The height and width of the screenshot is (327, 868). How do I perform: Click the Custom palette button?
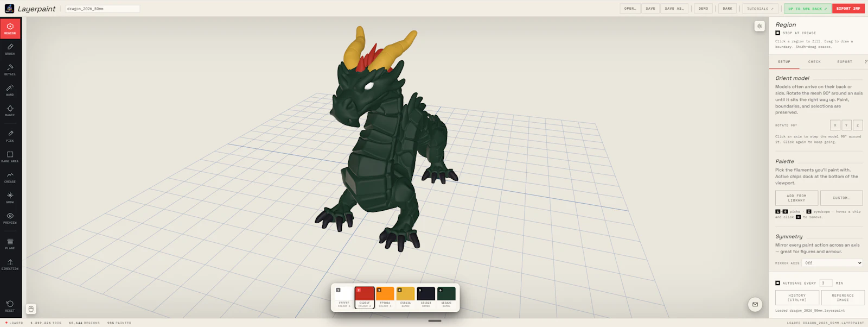(841, 198)
